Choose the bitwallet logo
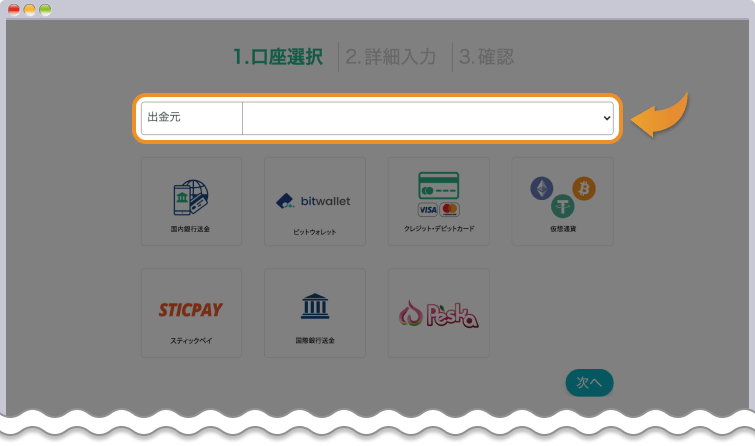Image resolution: width=755 pixels, height=446 pixels. coord(314,201)
